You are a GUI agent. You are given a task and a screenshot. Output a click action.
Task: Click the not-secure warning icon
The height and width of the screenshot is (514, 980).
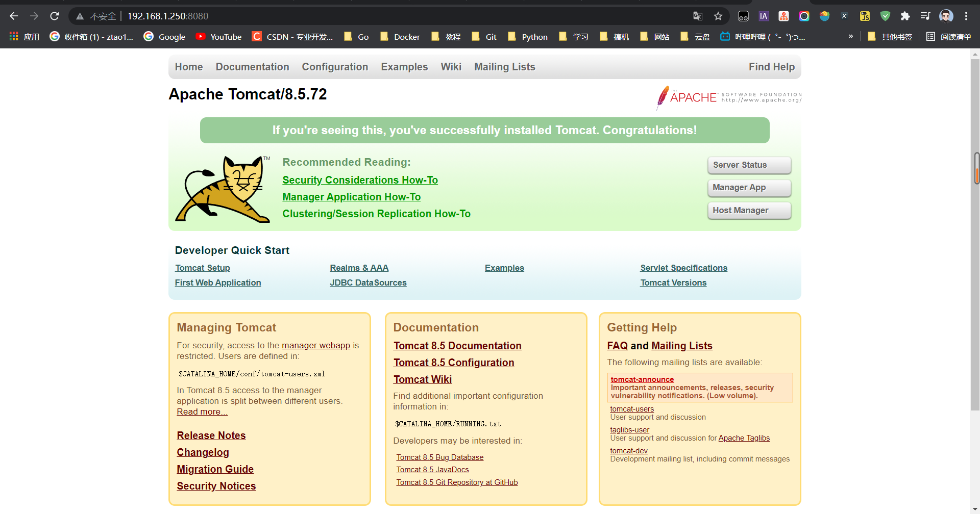pyautogui.click(x=80, y=16)
